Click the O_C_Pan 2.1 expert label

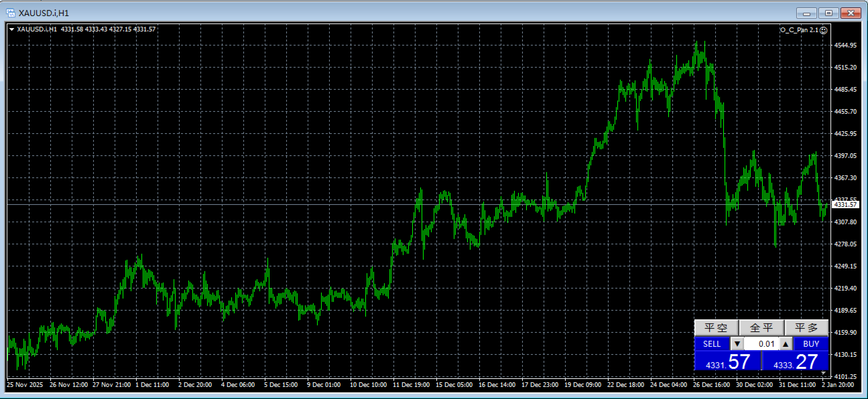pyautogui.click(x=799, y=29)
